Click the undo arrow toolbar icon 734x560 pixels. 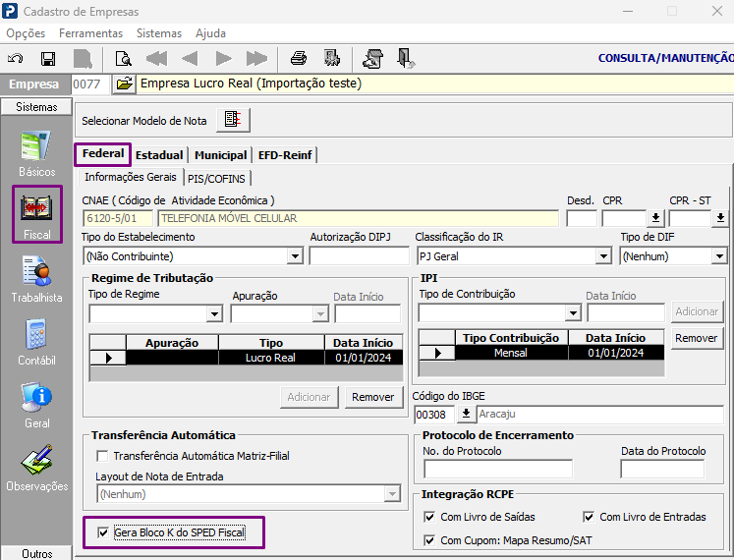pyautogui.click(x=16, y=59)
